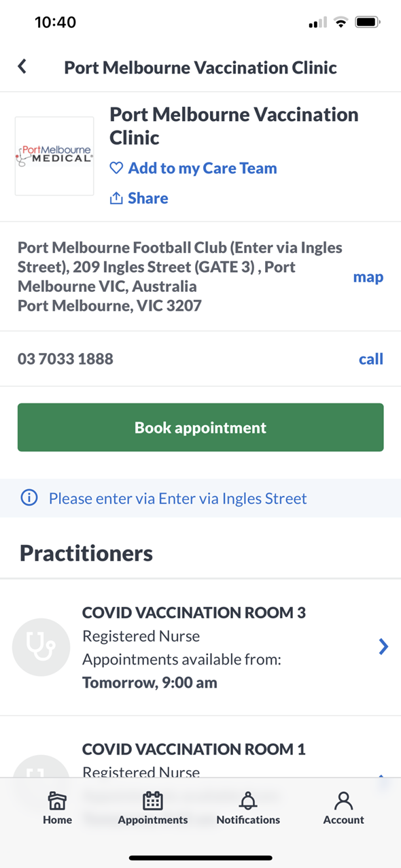Viewport: 401px width, 868px height.
Task: Go back using the top-left arrow
Action: [22, 66]
